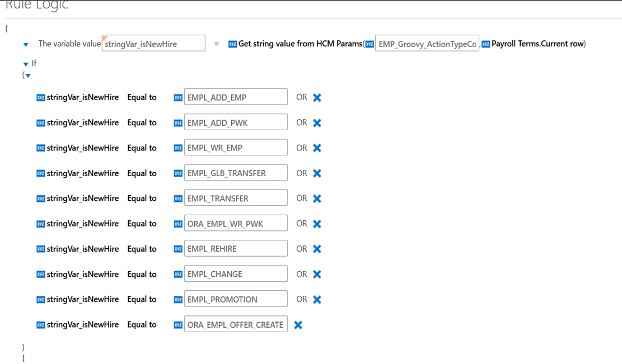Open dropdown arrow beside opening parenthesis
The height and width of the screenshot is (364, 622).
click(28, 75)
